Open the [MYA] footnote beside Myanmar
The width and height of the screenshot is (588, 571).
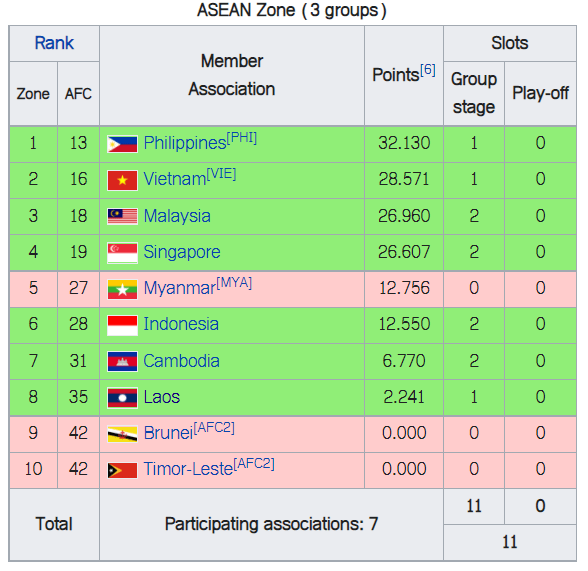point(234,283)
